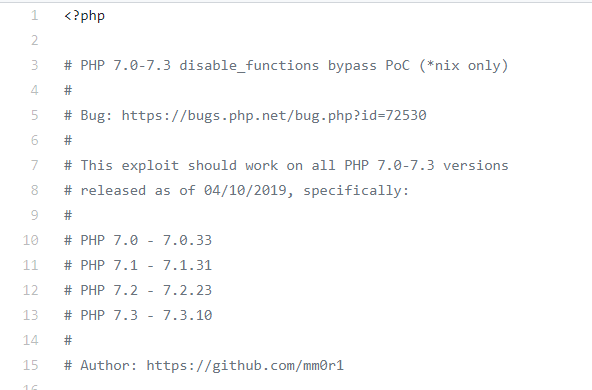Image resolution: width=592 pixels, height=390 pixels.
Task: Open the bugs.php.net bug 72530 URL
Action: point(274,116)
